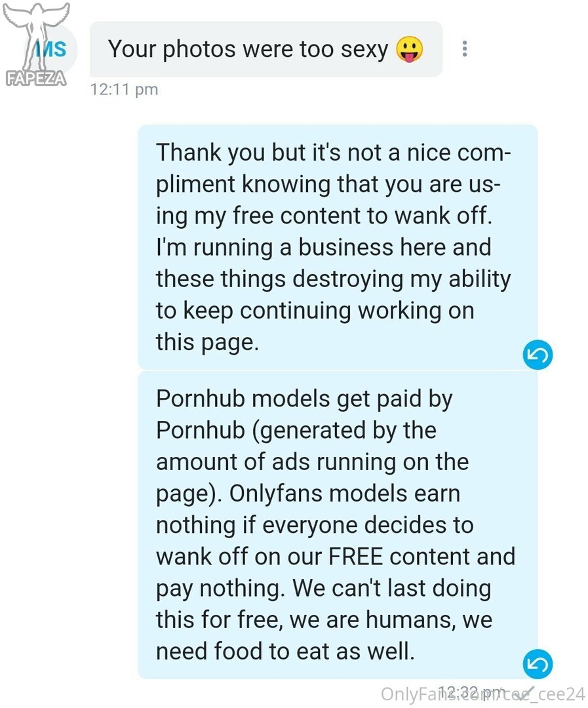Click the undo arrow on 'Thank you' message
588x708 pixels.
point(538,355)
